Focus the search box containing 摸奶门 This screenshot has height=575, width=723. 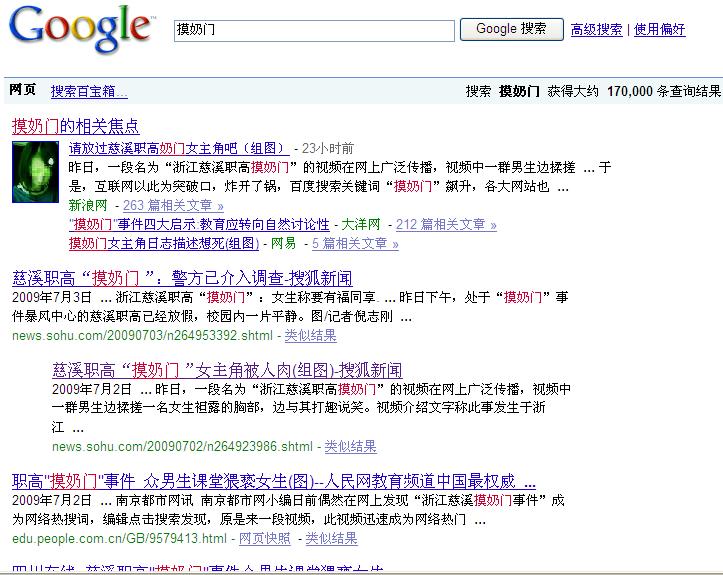[314, 30]
